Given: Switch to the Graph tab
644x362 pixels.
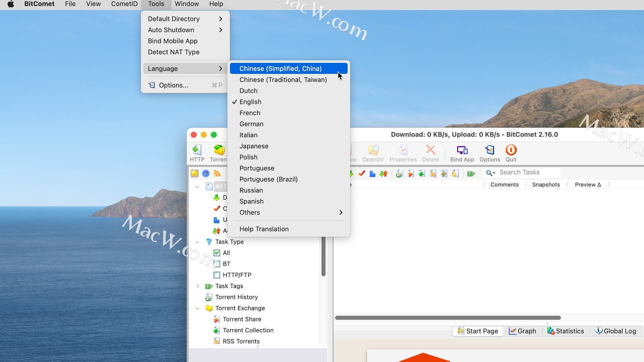Looking at the screenshot, I should pyautogui.click(x=523, y=331).
